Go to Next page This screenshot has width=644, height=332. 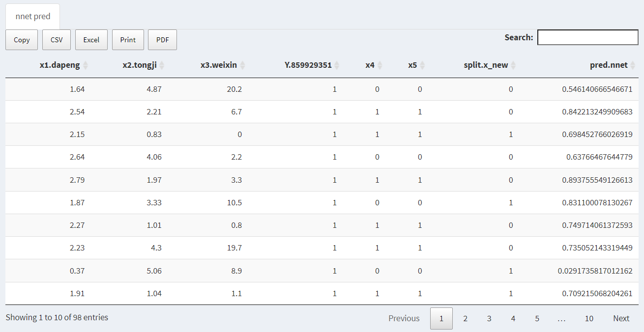click(x=621, y=318)
